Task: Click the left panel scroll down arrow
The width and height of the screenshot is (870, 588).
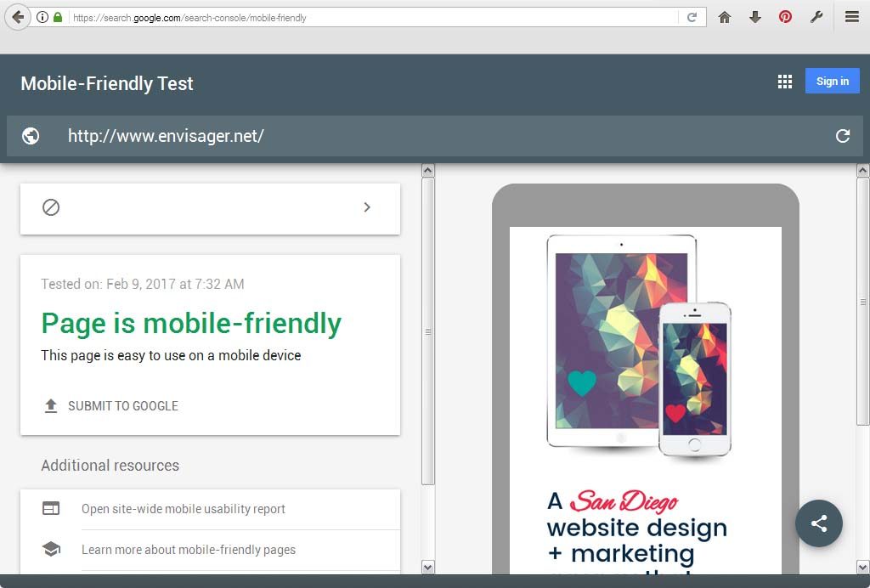Action: 428,567
